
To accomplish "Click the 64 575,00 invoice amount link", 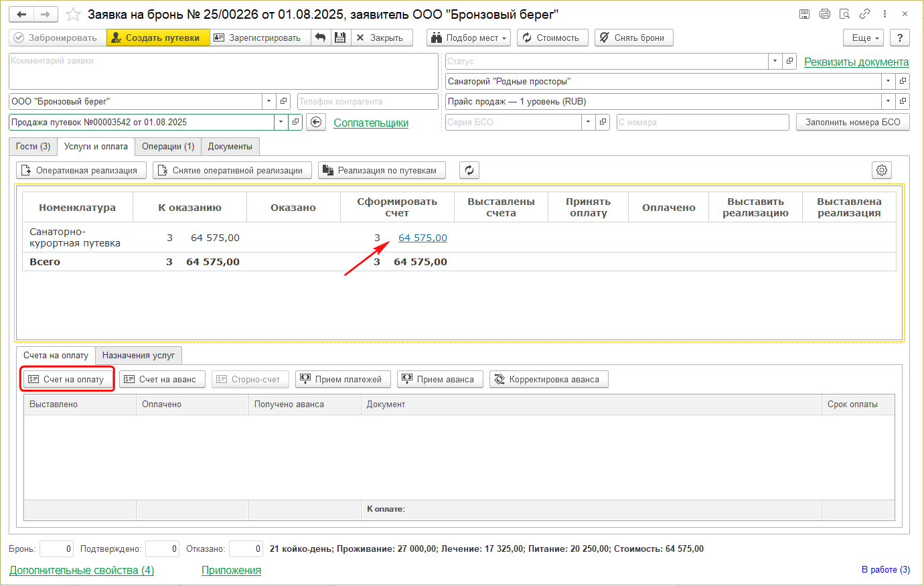I will [x=422, y=238].
